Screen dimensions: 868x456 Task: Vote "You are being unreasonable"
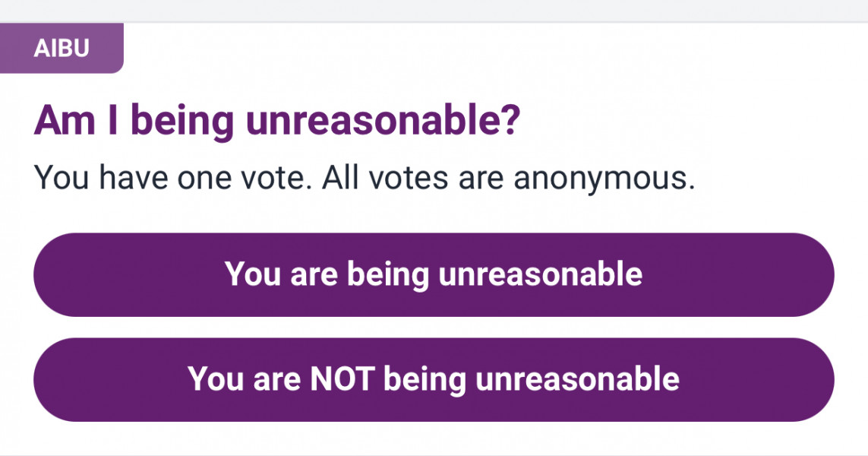click(434, 274)
